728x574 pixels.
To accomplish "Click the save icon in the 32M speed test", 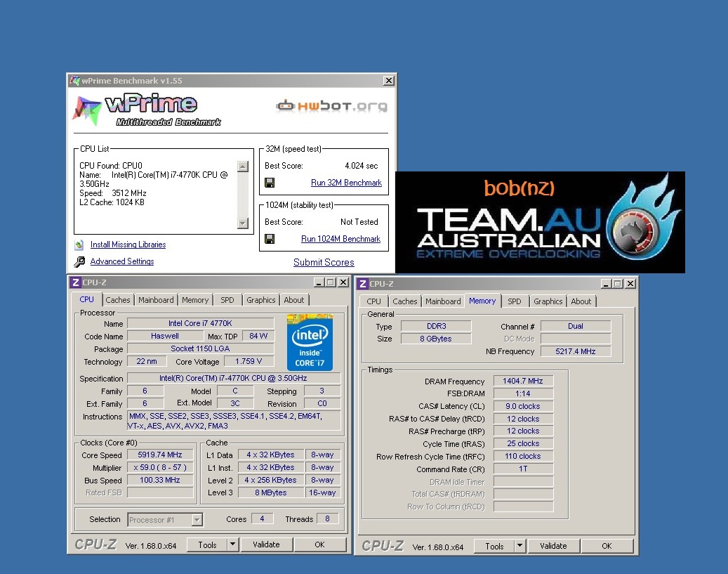I will tap(270, 183).
